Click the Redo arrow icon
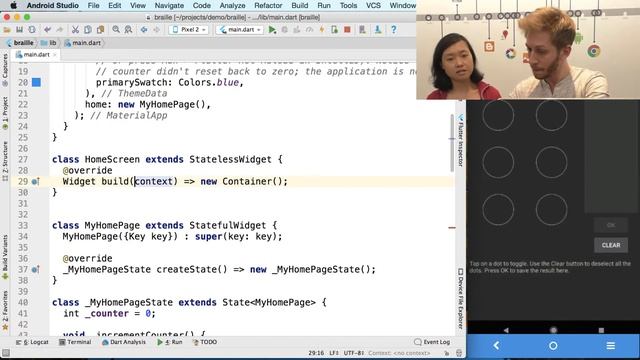This screenshot has height=360, width=640. point(60,30)
